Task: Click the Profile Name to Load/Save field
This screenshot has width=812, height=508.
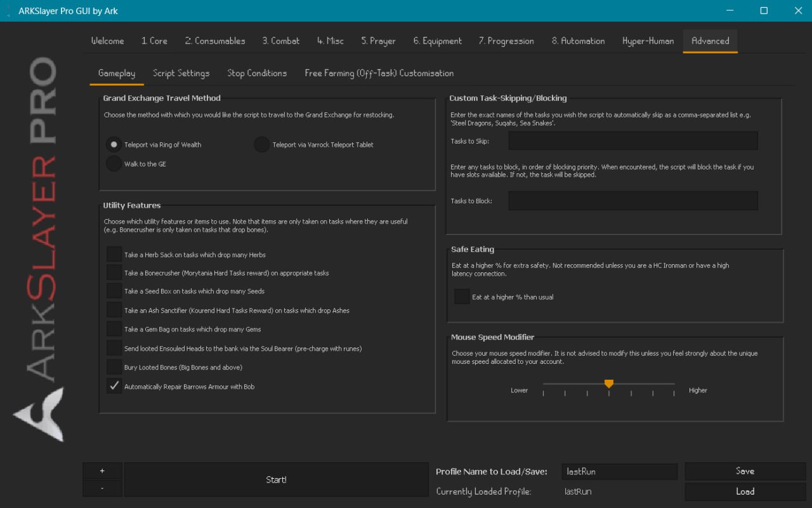Action: (620, 472)
